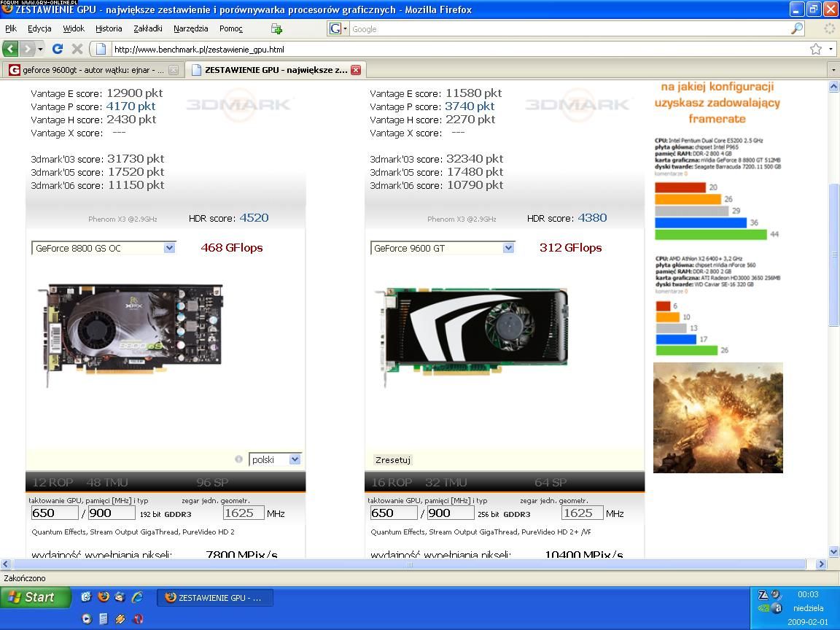Launch Internet Explorer from the quick launch
This screenshot has width=840, height=630.
(x=137, y=597)
